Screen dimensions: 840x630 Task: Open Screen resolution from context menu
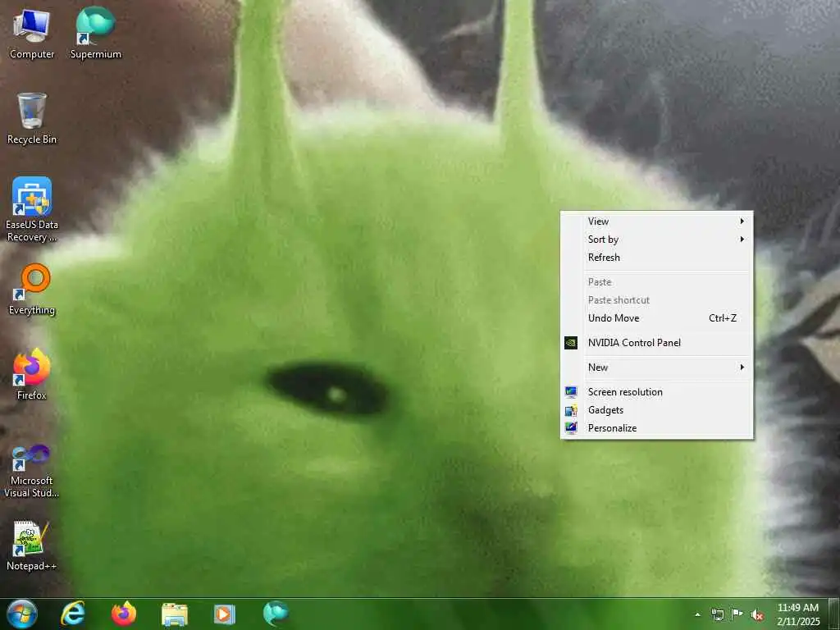pos(657,392)
